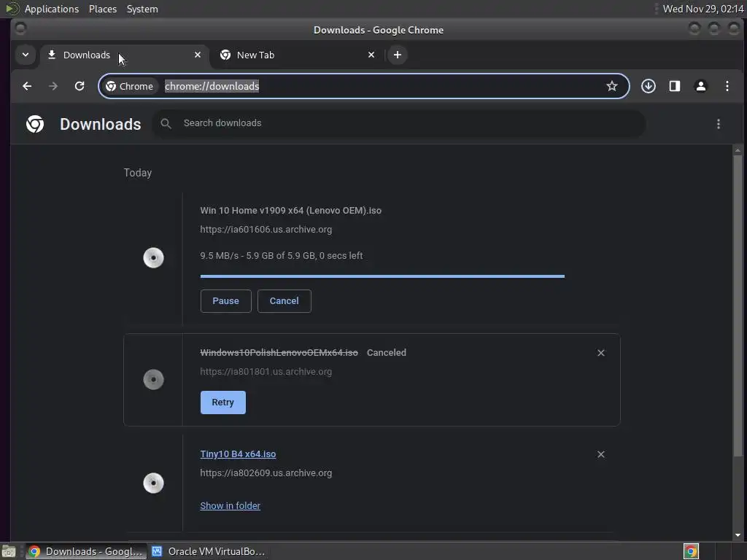
Task: Open the Tiny10 B4 x64.iso file link
Action: (238, 454)
